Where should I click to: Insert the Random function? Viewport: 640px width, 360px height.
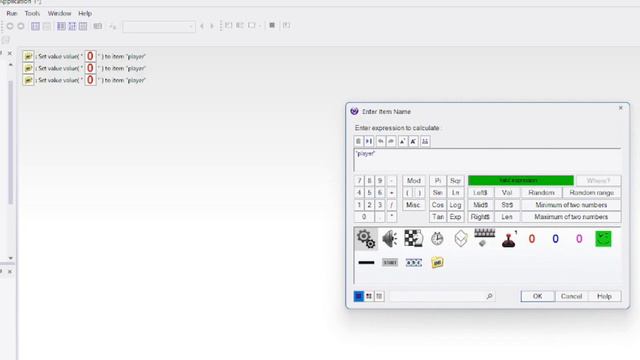click(541, 193)
